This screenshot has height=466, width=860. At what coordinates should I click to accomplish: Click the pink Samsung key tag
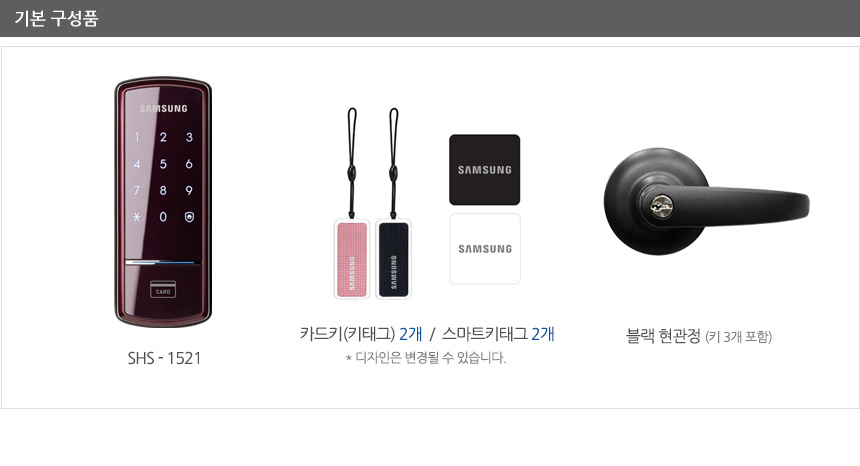tap(352, 258)
